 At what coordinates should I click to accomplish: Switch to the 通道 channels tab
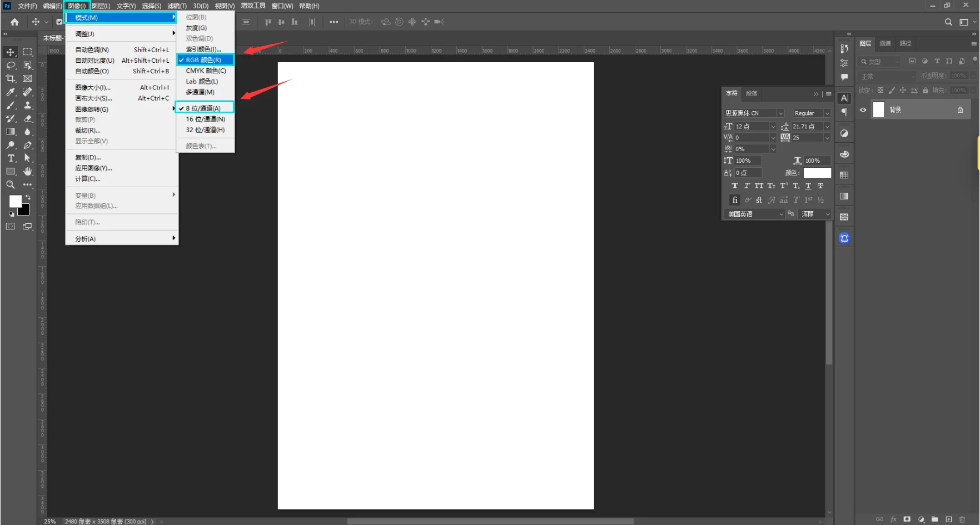[x=886, y=43]
